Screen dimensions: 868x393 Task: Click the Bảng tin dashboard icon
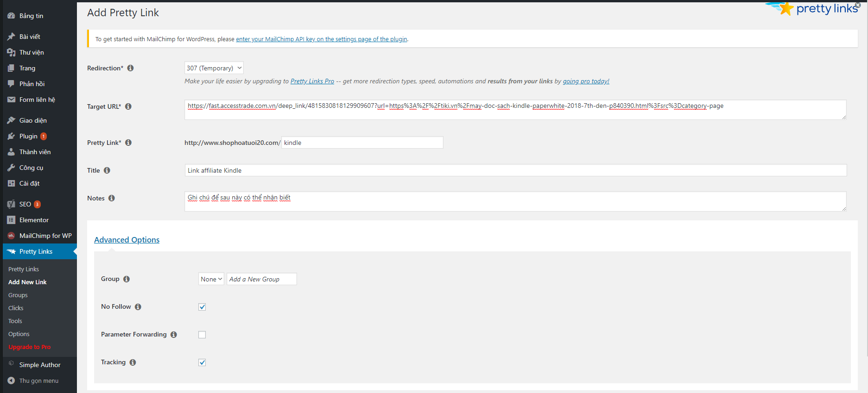click(x=11, y=16)
